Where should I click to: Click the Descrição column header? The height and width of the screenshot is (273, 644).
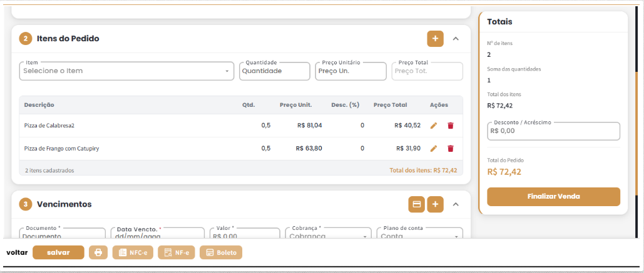[x=39, y=105]
